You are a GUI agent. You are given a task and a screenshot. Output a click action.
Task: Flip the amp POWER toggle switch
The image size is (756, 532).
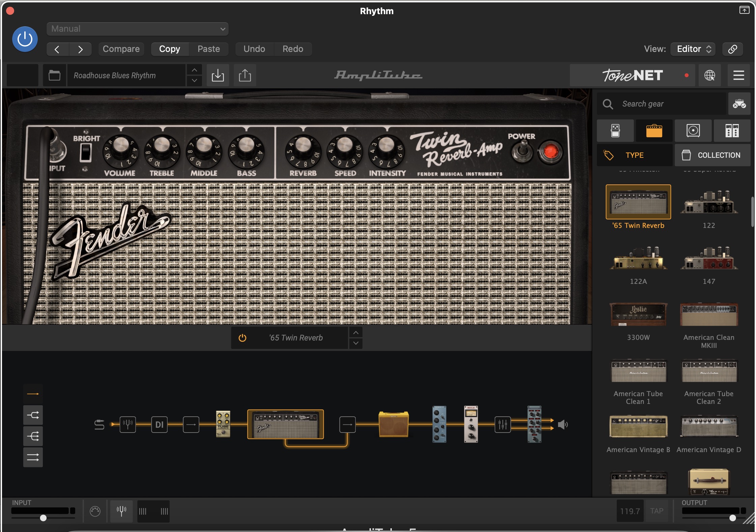click(522, 152)
